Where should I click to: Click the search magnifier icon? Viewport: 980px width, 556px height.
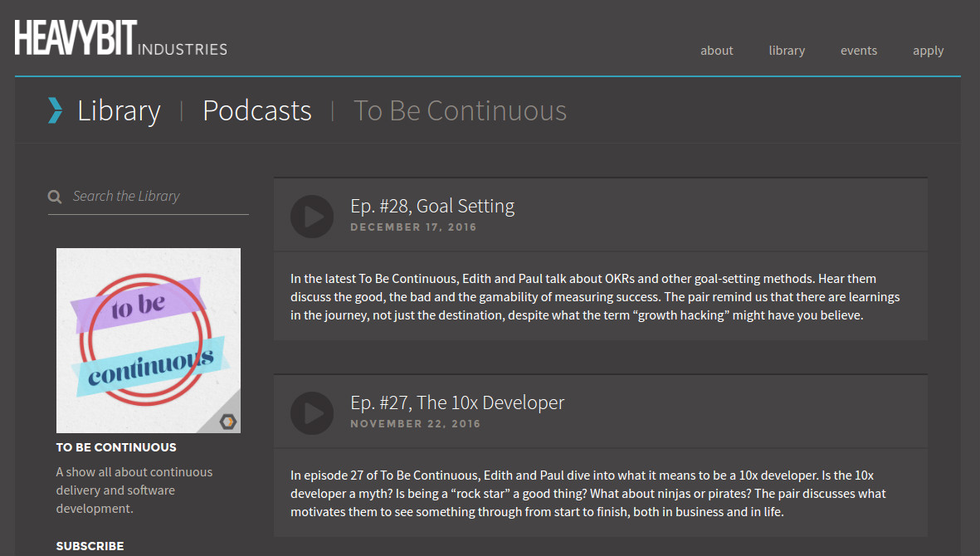(x=54, y=196)
